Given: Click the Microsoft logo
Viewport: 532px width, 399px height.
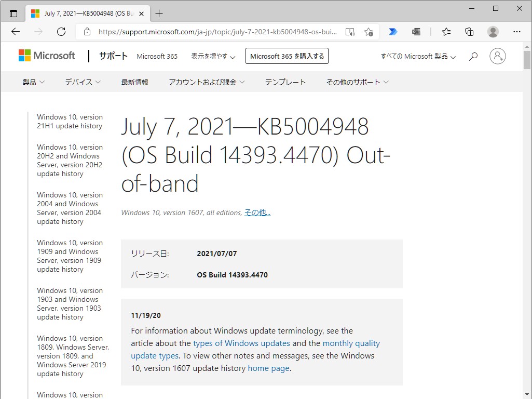Looking at the screenshot, I should (47, 56).
